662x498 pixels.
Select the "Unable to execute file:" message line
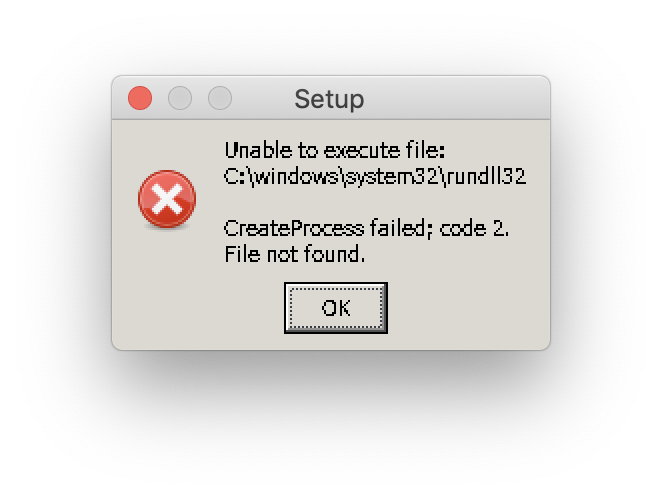click(x=334, y=150)
